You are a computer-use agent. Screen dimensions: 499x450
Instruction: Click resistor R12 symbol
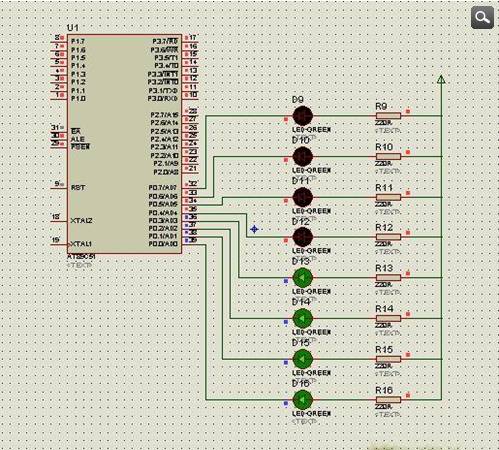pyautogui.click(x=388, y=237)
